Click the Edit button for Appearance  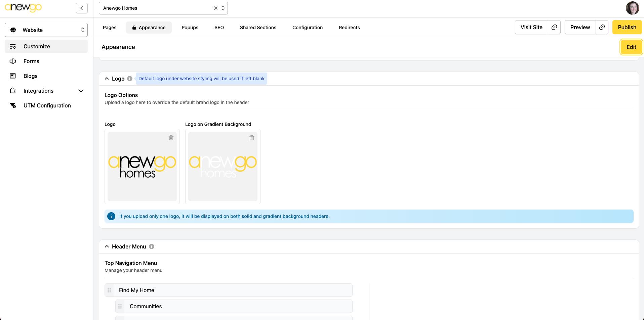pos(631,47)
